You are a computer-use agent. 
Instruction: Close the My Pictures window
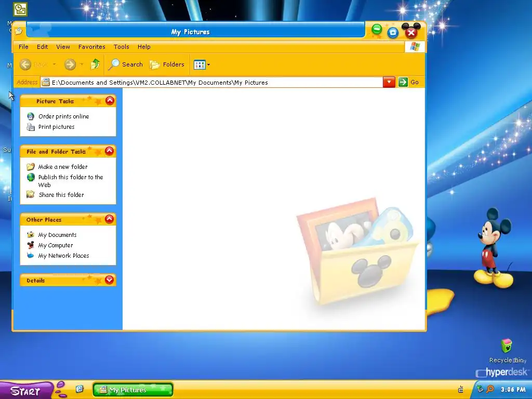coord(411,33)
